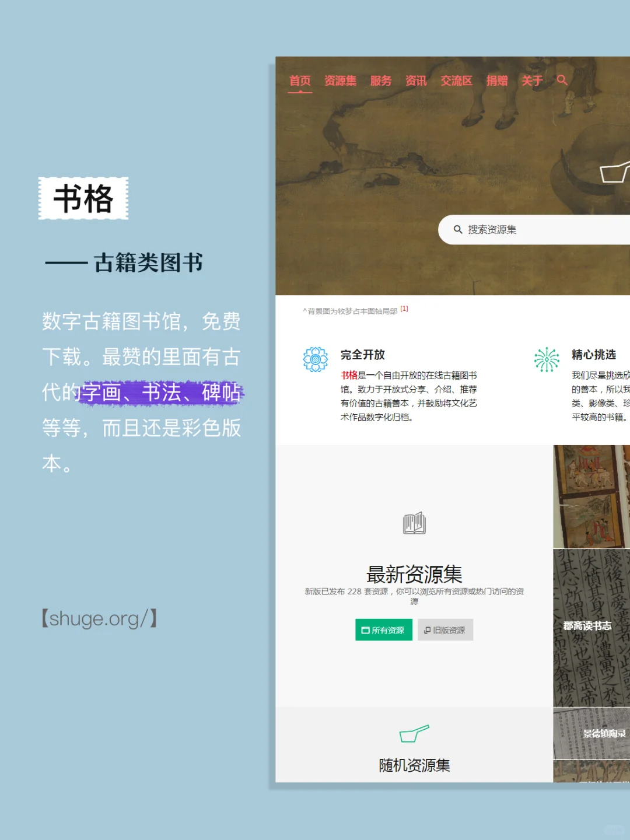This screenshot has height=840, width=630.
Task: Click the footnote [1] reference link
Action: click(x=404, y=309)
